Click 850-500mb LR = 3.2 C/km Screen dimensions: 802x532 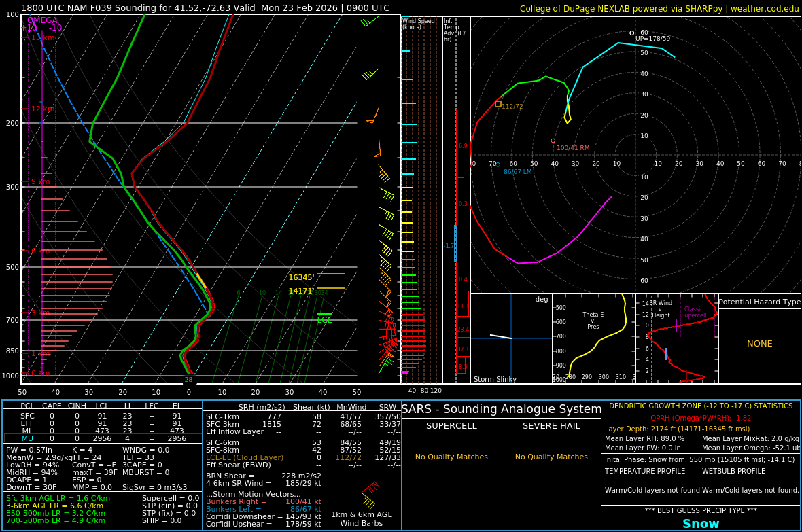(x=56, y=513)
